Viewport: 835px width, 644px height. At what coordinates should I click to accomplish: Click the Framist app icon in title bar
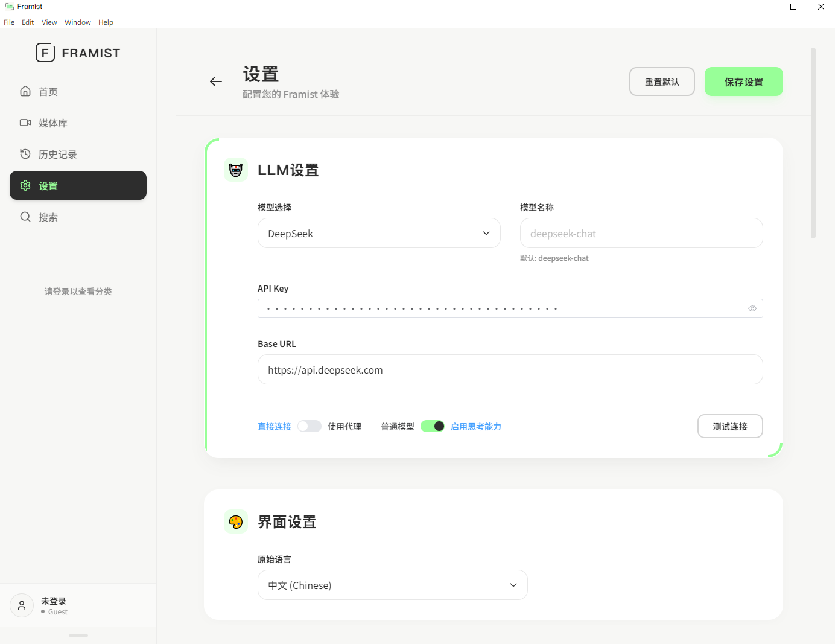[9, 7]
